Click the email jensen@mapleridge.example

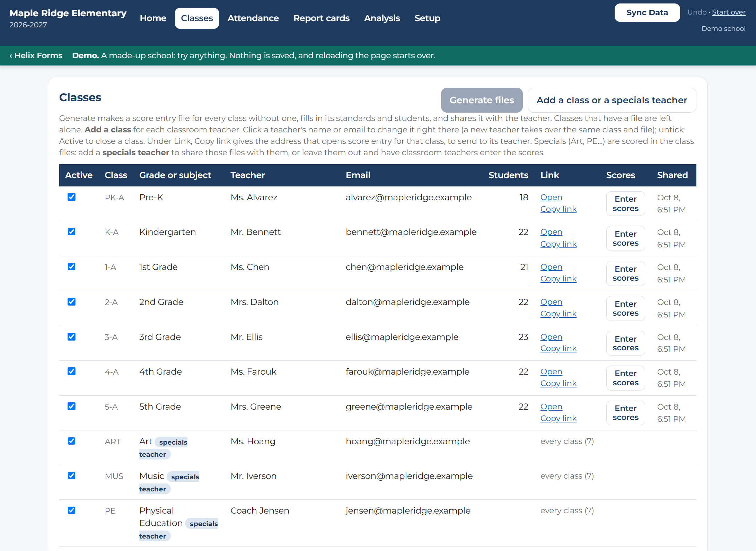point(408,511)
